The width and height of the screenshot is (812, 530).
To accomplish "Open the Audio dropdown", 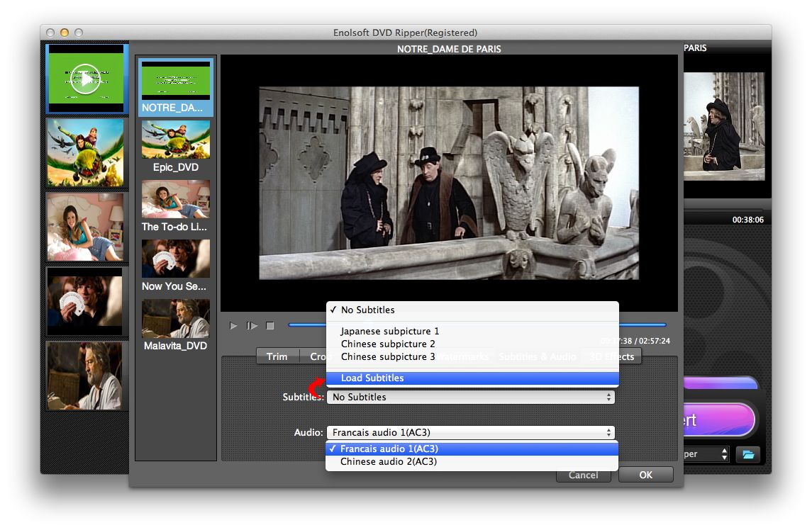I will 471,432.
